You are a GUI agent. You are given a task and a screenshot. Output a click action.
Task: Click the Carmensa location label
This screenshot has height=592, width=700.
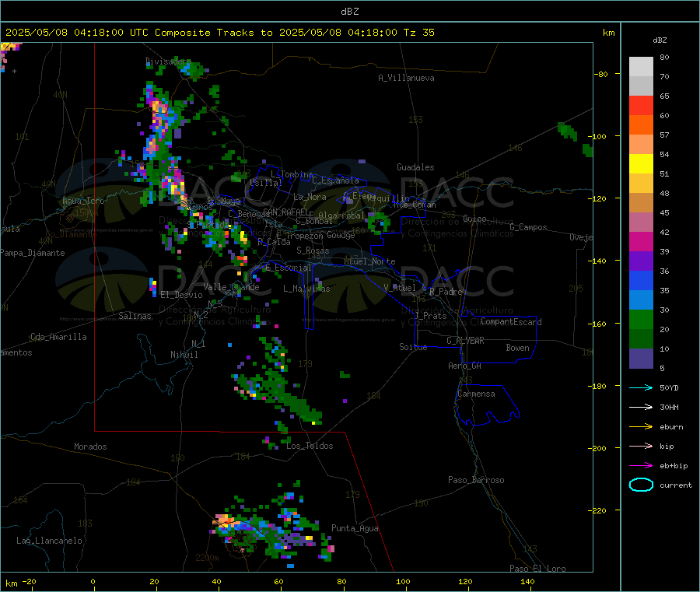tap(476, 394)
